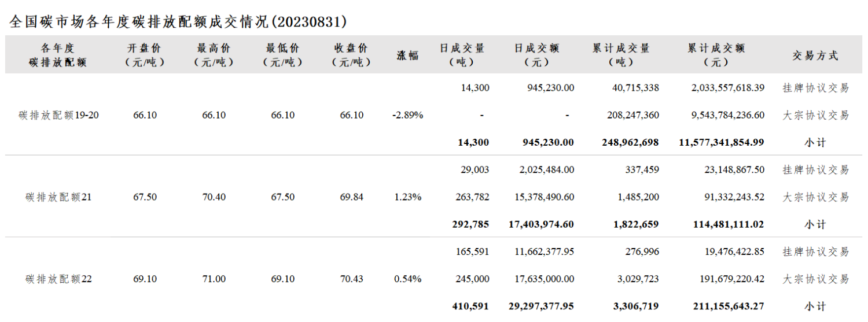
Task: Select the highest price 70.40
Action: (214, 197)
